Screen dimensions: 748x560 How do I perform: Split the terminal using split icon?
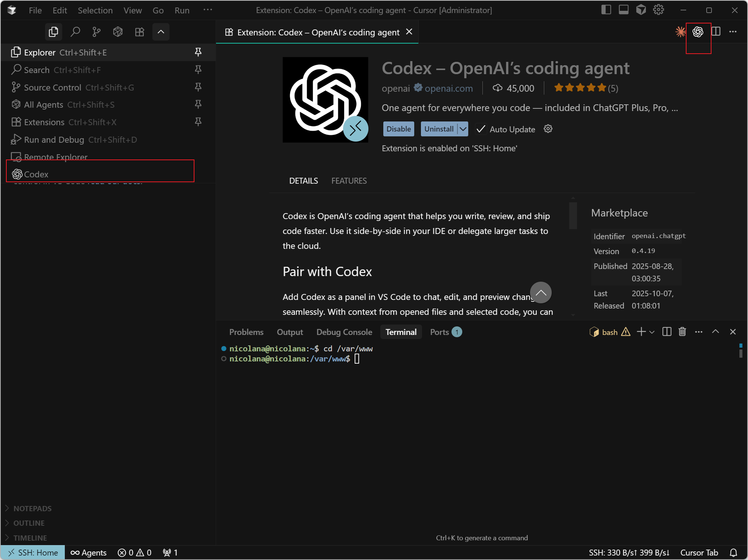pyautogui.click(x=666, y=332)
